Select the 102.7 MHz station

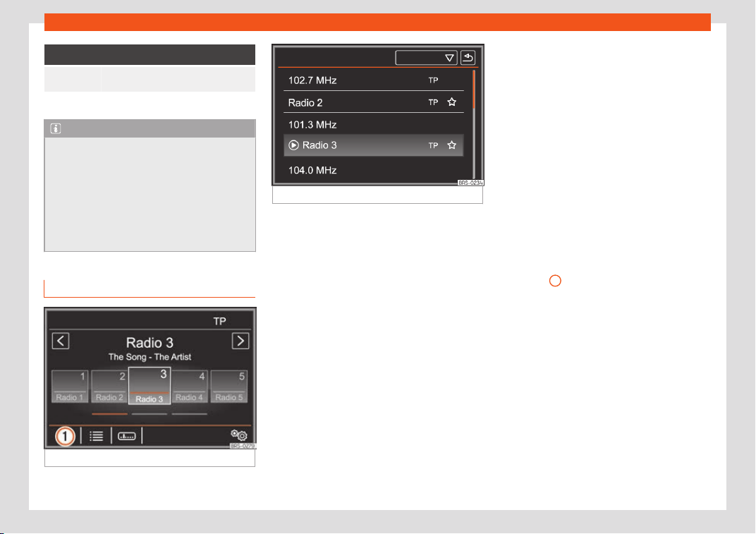(374, 80)
